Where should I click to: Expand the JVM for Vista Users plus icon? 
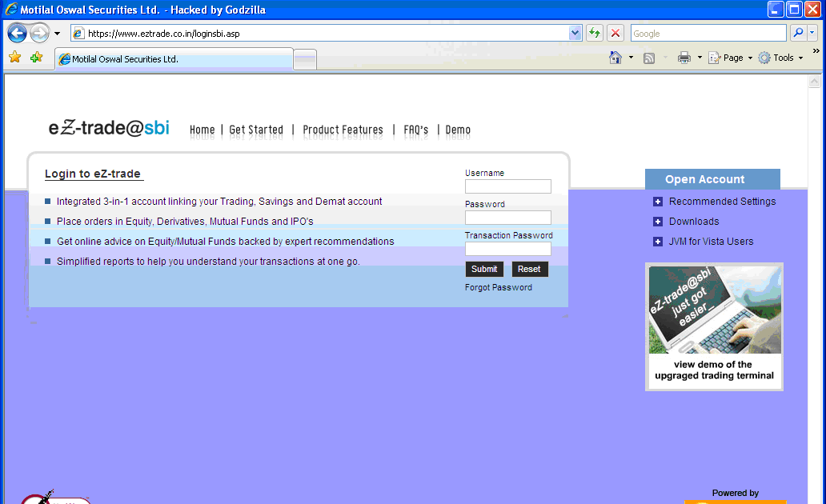pos(657,242)
